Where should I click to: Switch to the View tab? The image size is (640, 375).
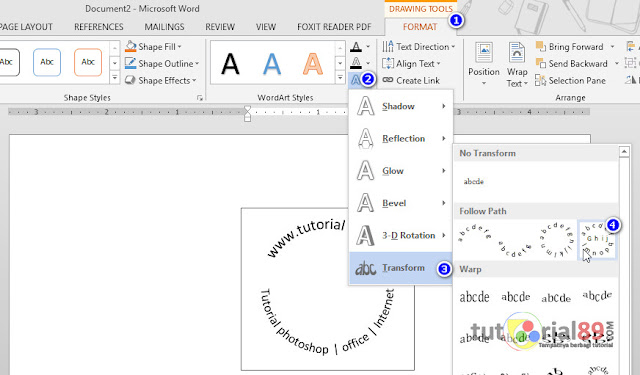[266, 27]
